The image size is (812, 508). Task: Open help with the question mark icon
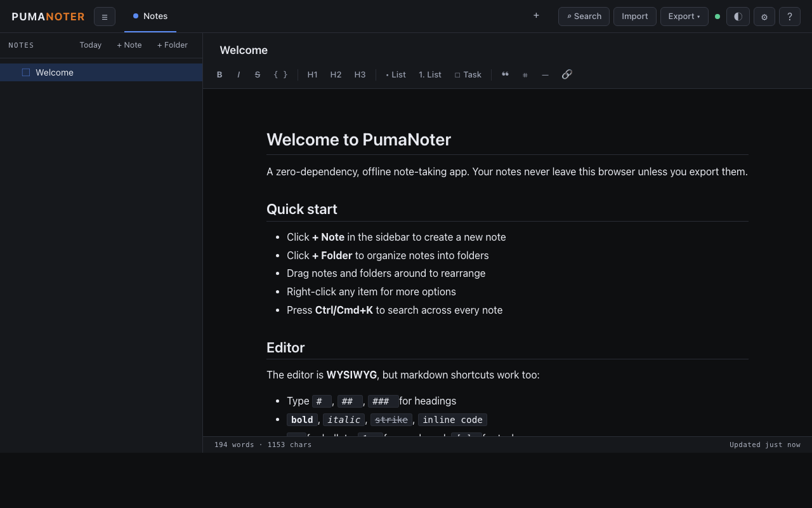(x=790, y=17)
